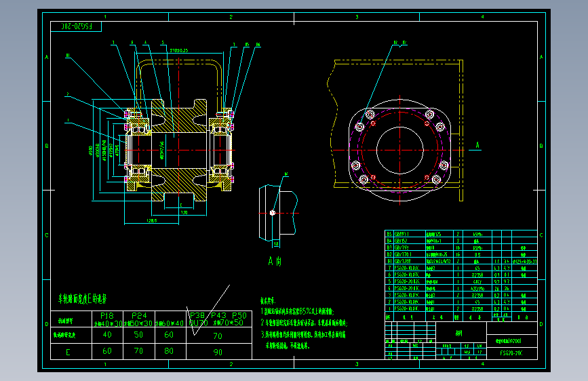This screenshot has height=381, width=588.
Task: Click the white bolt circle in A view
Action: [273, 213]
